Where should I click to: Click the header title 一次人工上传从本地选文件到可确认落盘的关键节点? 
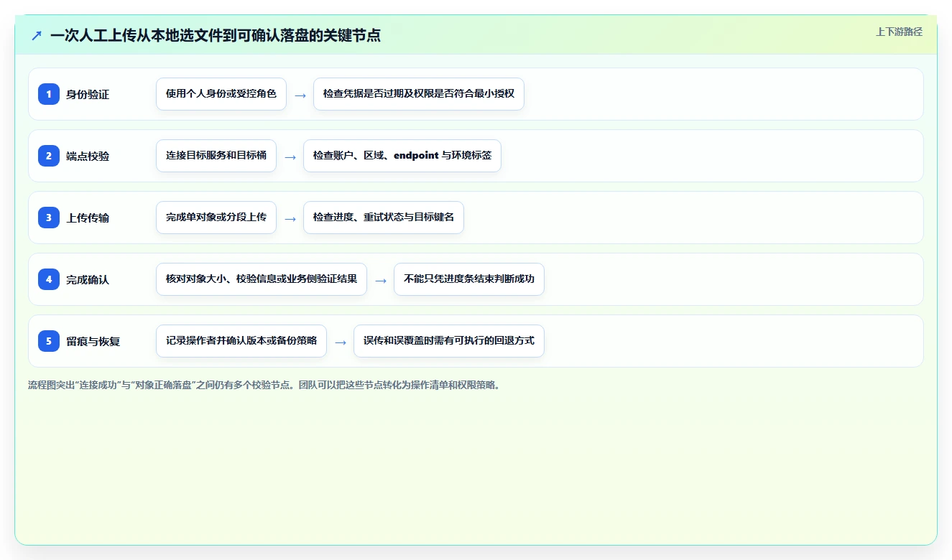tap(216, 35)
